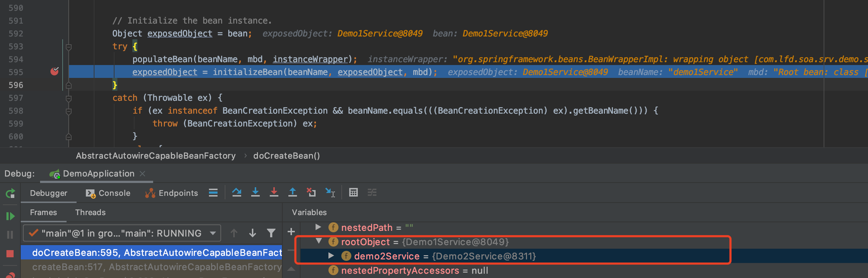Viewport: 868px width, 278px height.
Task: Switch to the Console tab
Action: (x=108, y=193)
